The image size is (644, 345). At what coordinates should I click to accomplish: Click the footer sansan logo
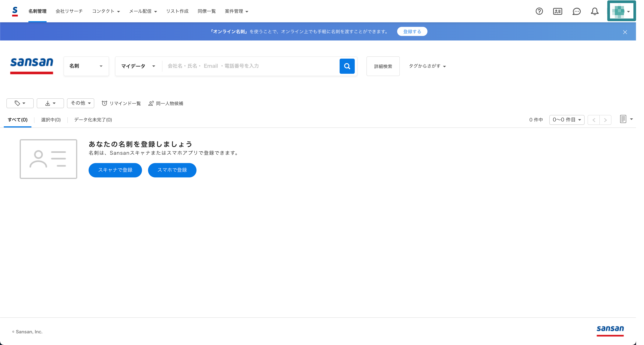tap(610, 331)
